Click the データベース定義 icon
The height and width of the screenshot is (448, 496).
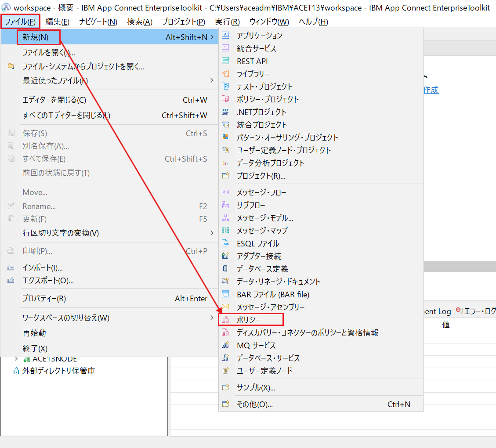coord(225,269)
